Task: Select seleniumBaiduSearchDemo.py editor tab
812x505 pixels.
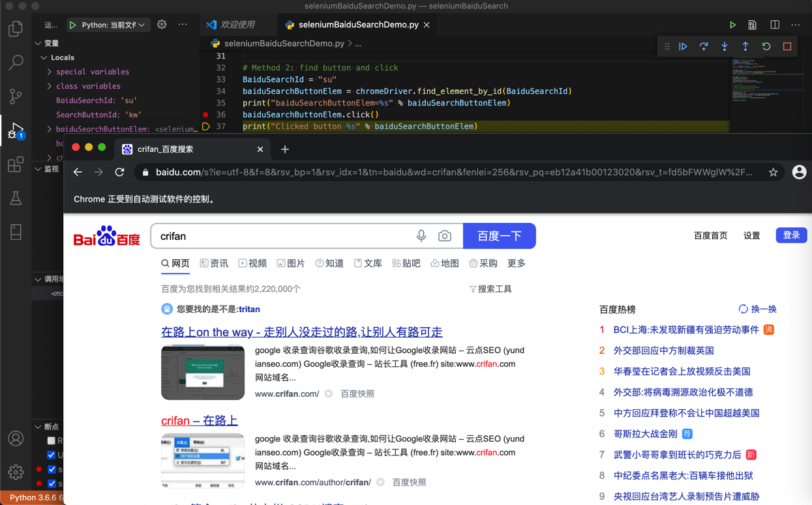Action: pos(358,25)
